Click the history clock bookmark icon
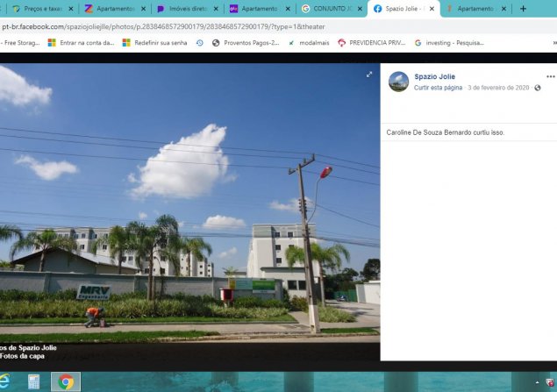The height and width of the screenshot is (392, 557). point(200,43)
